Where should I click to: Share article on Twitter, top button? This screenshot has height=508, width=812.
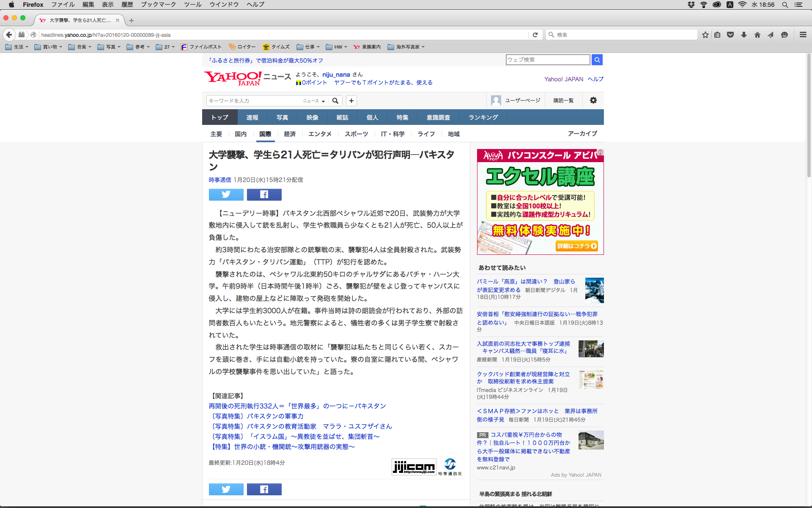[226, 194]
